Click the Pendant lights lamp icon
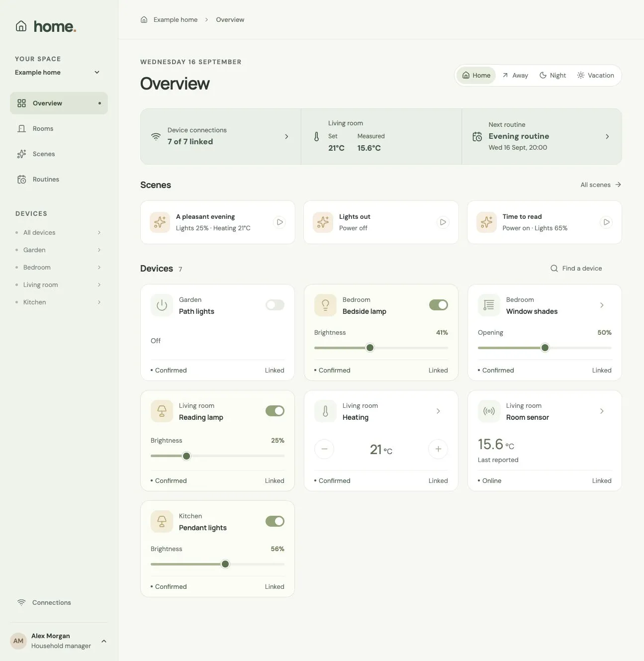 click(162, 522)
